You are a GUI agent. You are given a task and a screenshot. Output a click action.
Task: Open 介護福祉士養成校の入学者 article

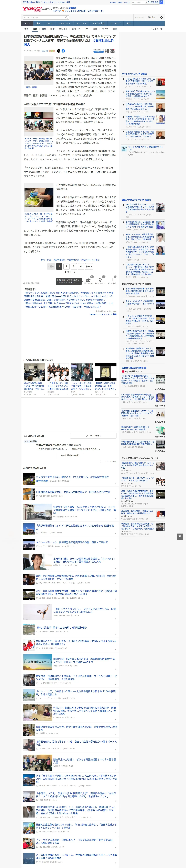coord(76,728)
